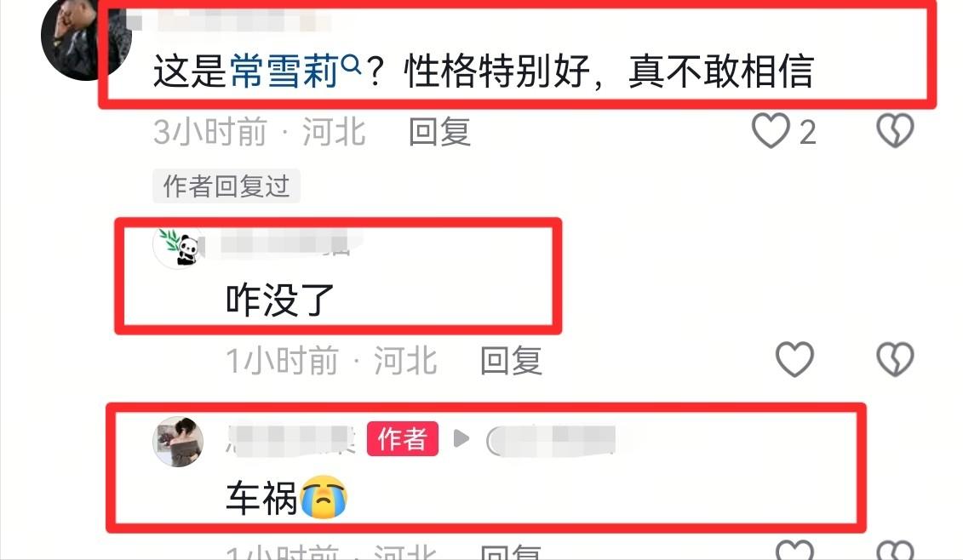The width and height of the screenshot is (963, 560).
Task: Open the author's avatar next to 作者 badge
Action: [177, 442]
